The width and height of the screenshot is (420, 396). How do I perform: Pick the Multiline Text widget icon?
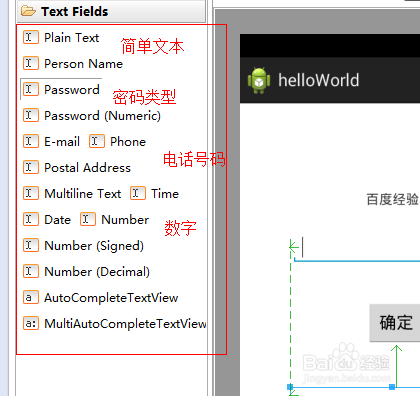tap(31, 193)
